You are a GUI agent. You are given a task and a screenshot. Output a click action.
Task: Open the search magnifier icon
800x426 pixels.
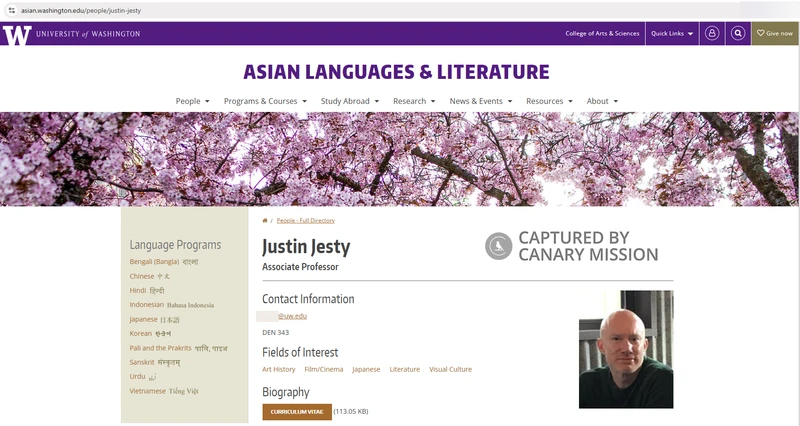(738, 34)
